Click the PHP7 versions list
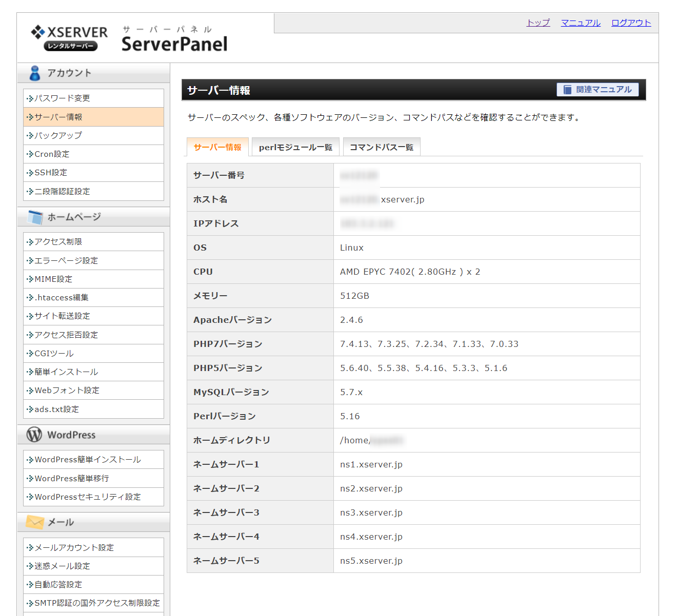The height and width of the screenshot is (616, 697). pos(429,344)
